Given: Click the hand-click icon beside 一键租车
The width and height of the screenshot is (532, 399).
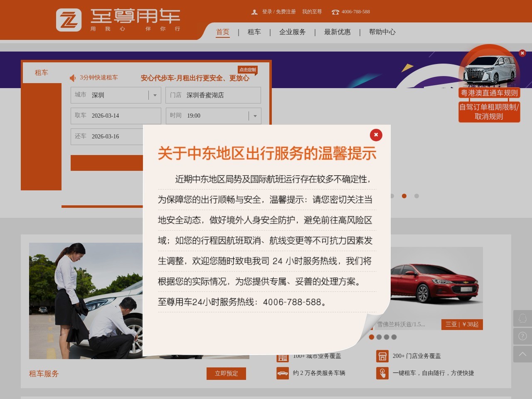Looking at the screenshot, I should [x=382, y=373].
